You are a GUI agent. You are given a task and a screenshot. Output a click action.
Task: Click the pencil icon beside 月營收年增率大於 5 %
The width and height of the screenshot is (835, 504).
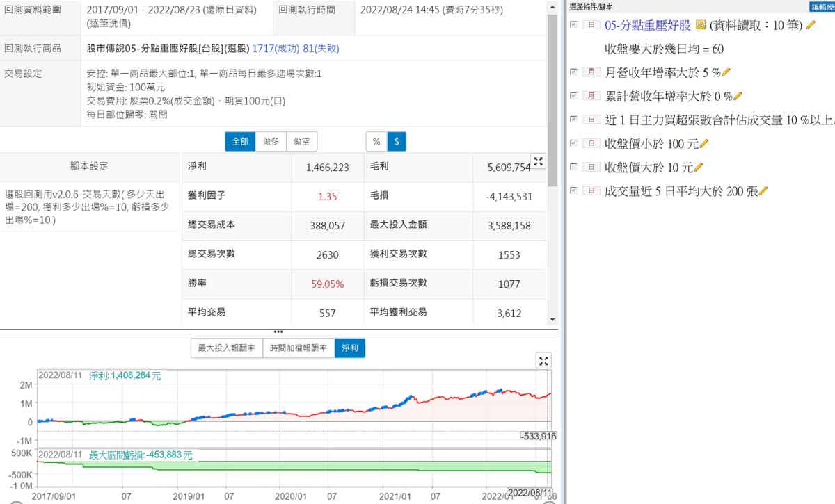click(726, 72)
